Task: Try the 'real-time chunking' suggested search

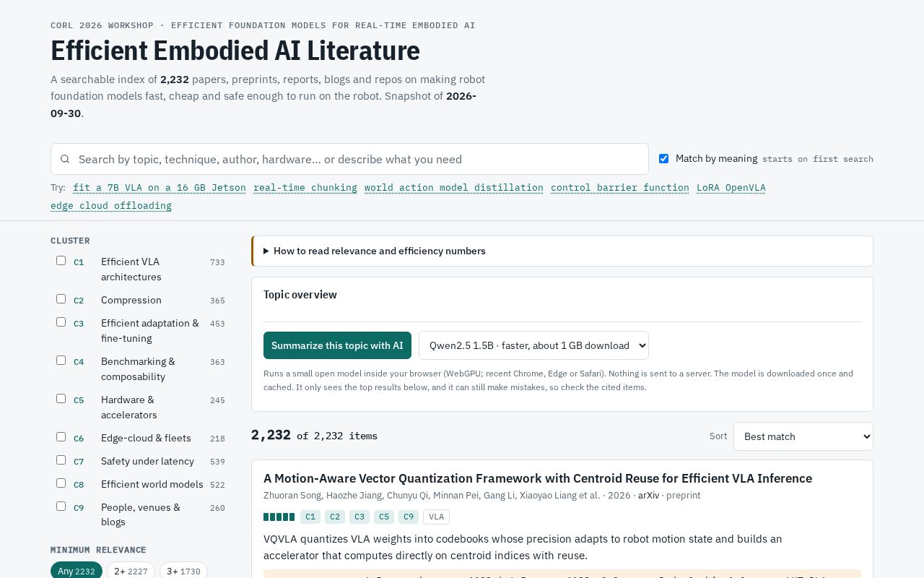Action: (305, 188)
